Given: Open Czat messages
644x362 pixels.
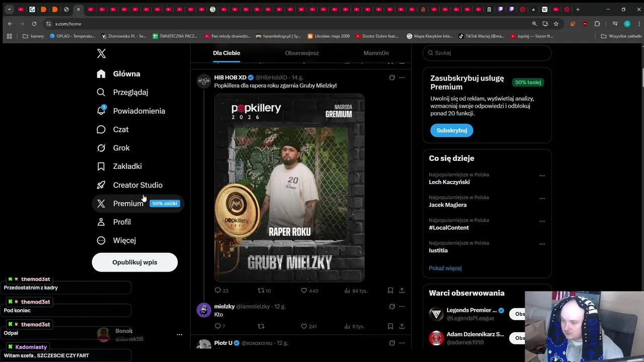Looking at the screenshot, I should pyautogui.click(x=113, y=129).
